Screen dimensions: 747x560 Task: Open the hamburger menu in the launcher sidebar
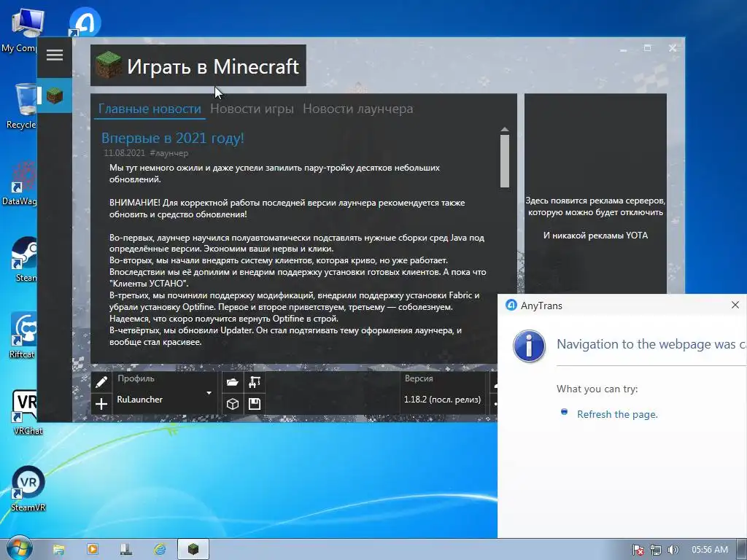(54, 55)
